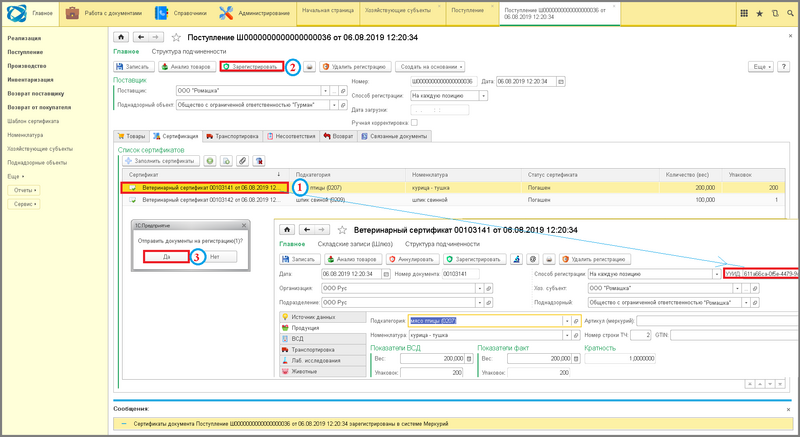Switch to Начальная страница tab
The image size is (800, 437).
328,10
